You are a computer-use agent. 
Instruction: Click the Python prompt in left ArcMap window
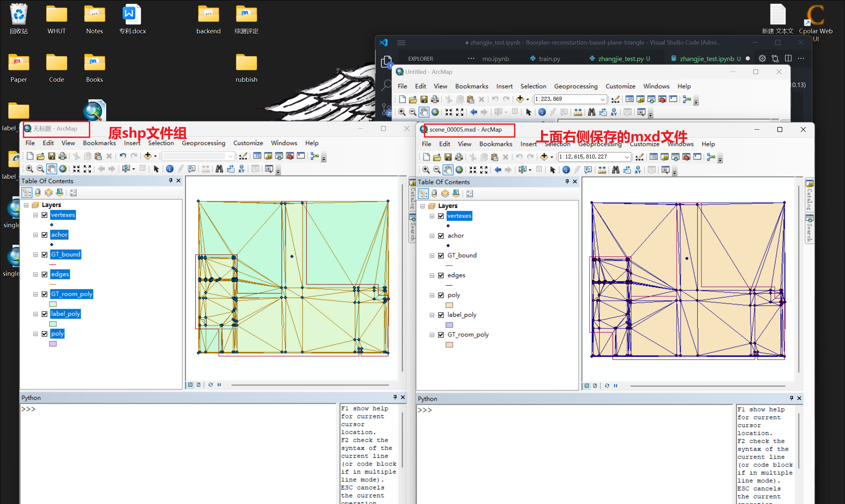click(30, 409)
